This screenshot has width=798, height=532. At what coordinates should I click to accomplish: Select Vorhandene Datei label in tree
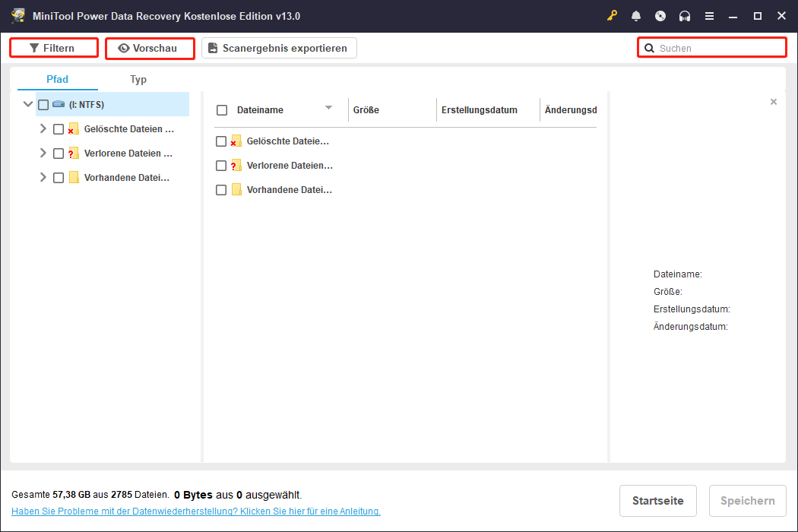tap(127, 178)
